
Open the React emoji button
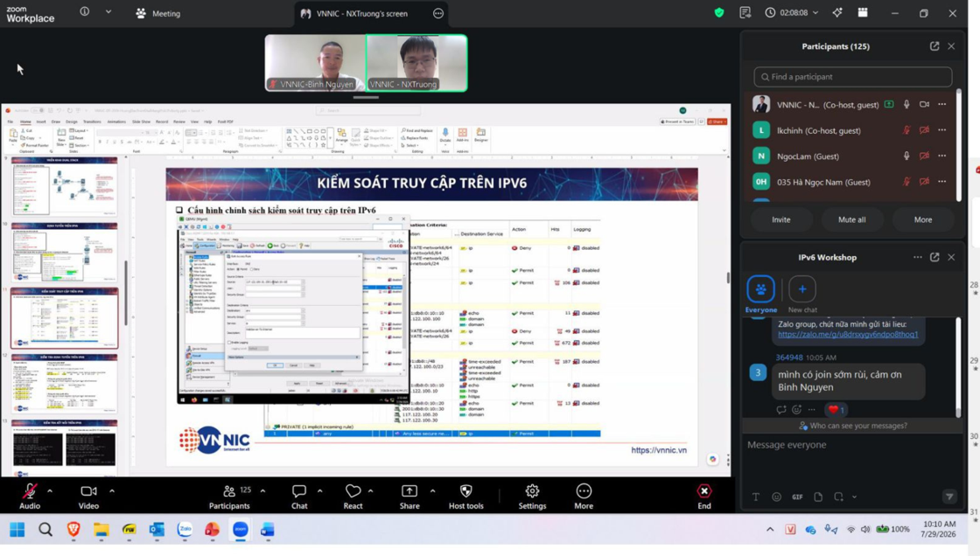coord(353,491)
